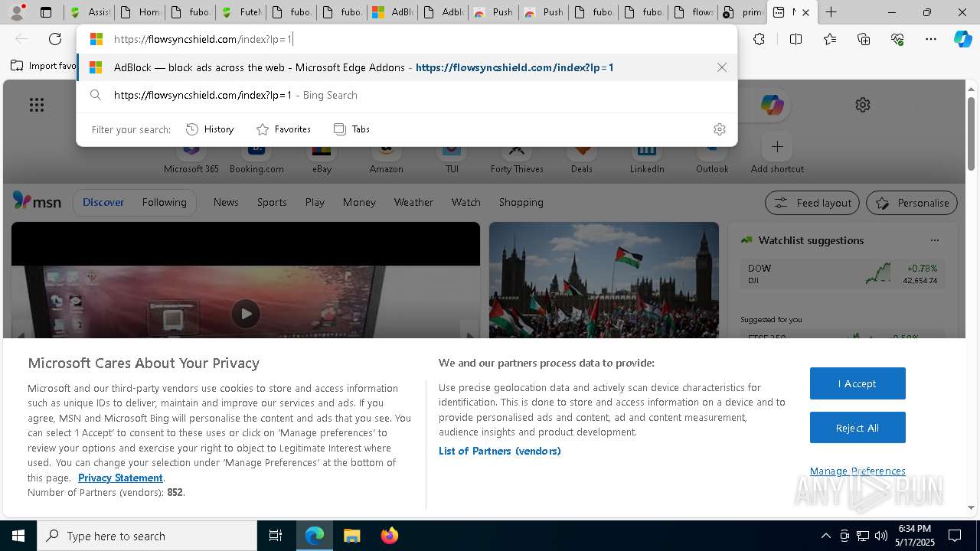Launch the Copilot sidebar icon

963,39
